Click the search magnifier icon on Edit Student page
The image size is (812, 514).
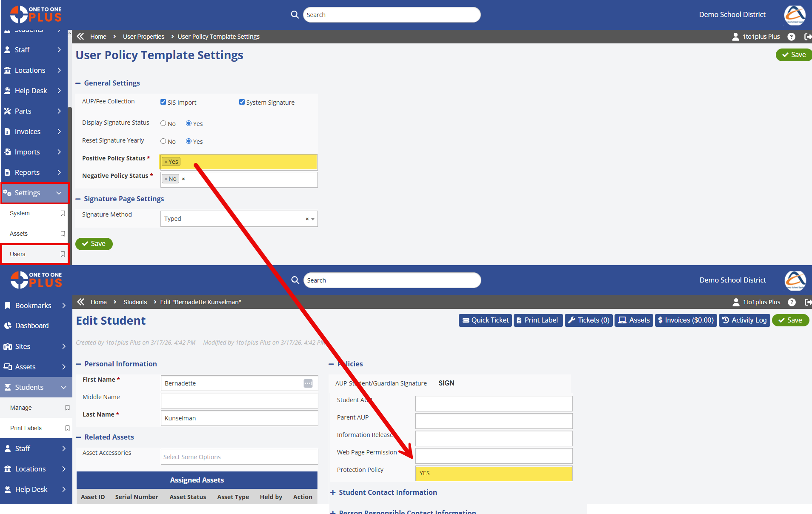(x=295, y=280)
